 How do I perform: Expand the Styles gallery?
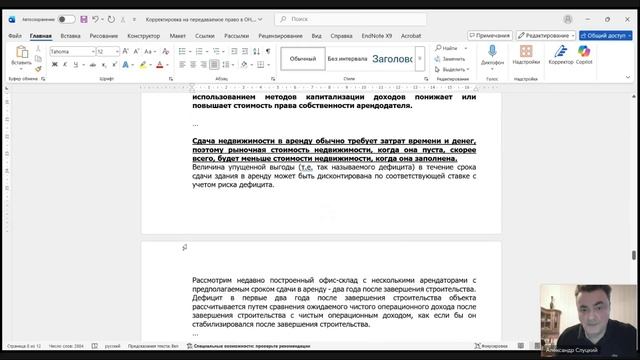tap(420, 59)
